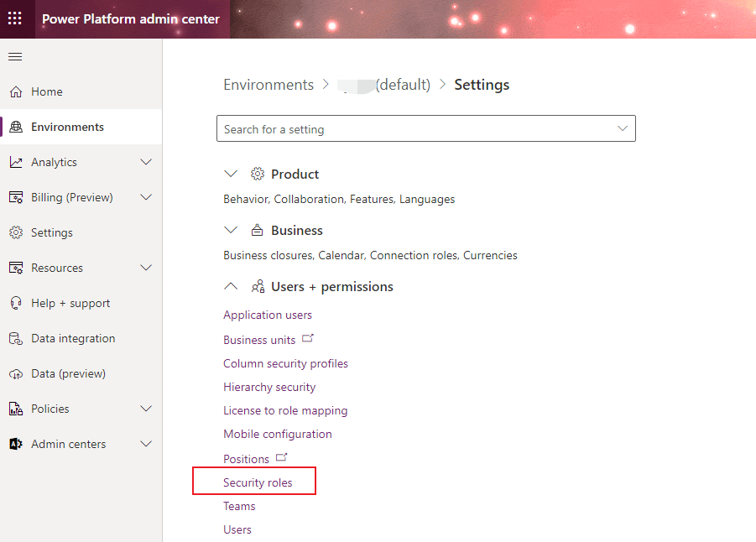Click the Resources icon in sidebar
Screen dimensions: 756x542
(x=16, y=268)
